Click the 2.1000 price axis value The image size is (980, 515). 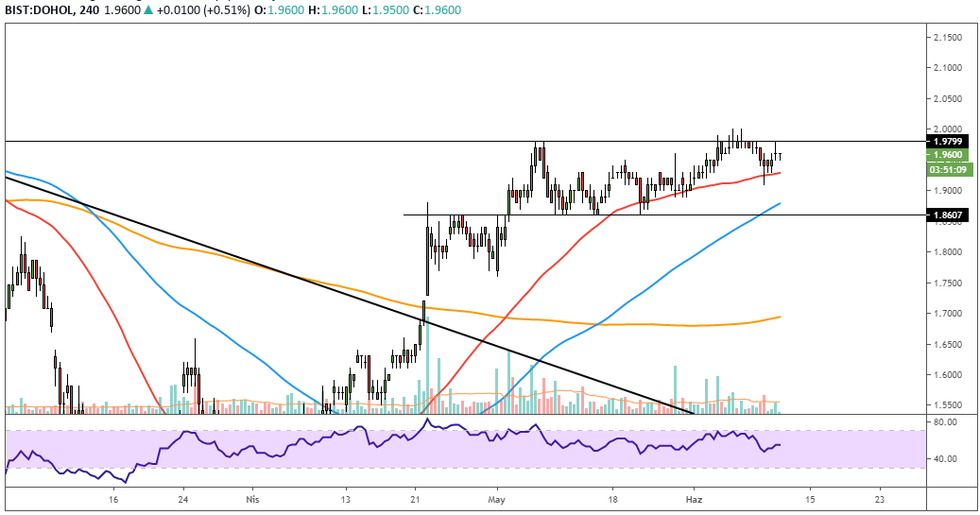click(948, 67)
